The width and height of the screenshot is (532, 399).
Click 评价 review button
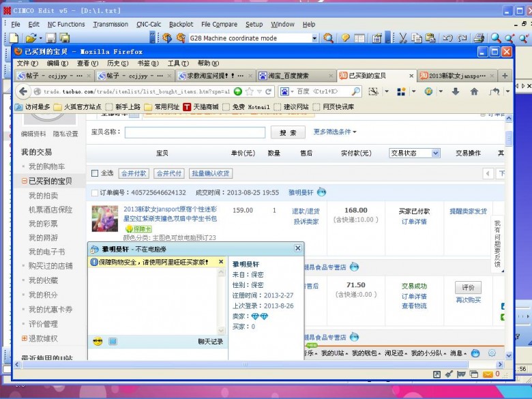[x=468, y=287]
